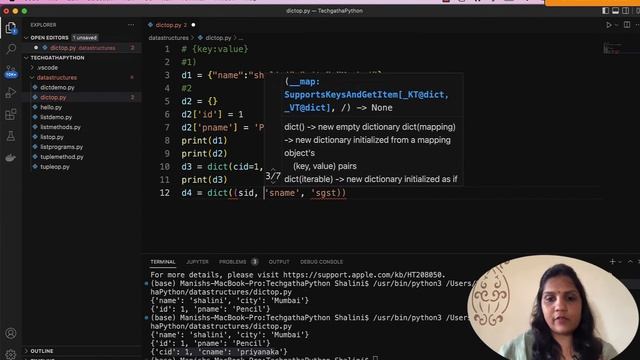
Task: Click the code minimap in the editor
Action: (x=613, y=48)
